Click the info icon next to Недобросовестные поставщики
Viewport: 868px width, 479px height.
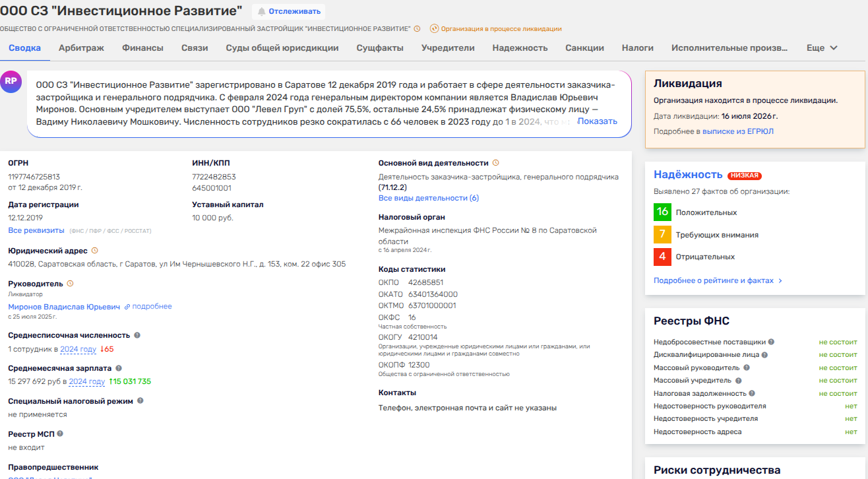(771, 342)
